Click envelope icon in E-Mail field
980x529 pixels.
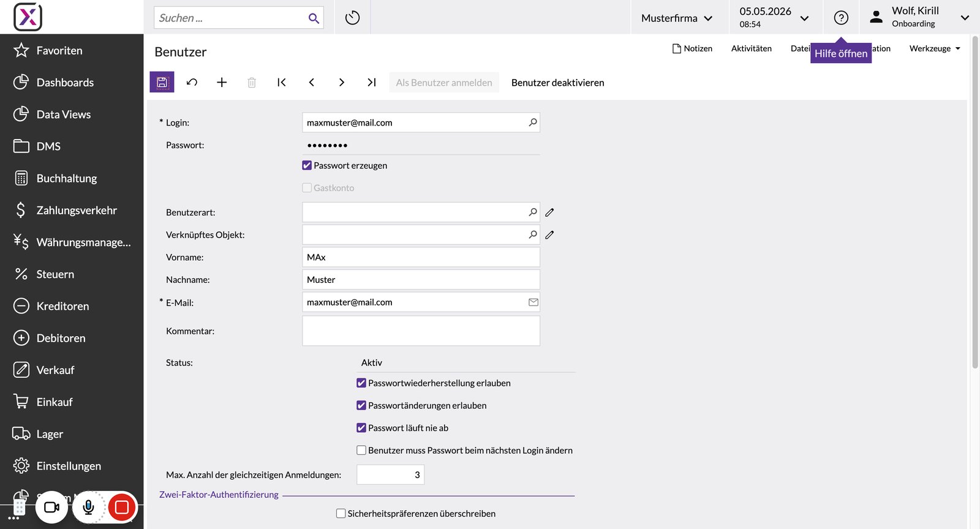[533, 302]
